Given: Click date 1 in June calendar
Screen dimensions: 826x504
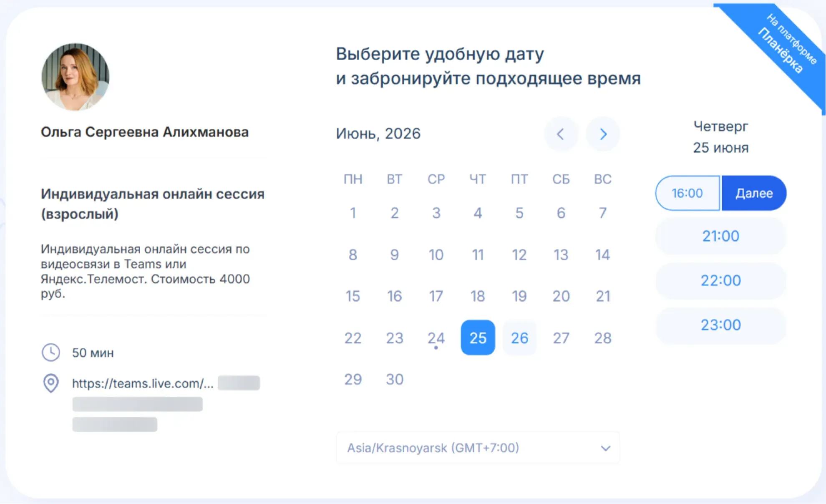Looking at the screenshot, I should 353,213.
